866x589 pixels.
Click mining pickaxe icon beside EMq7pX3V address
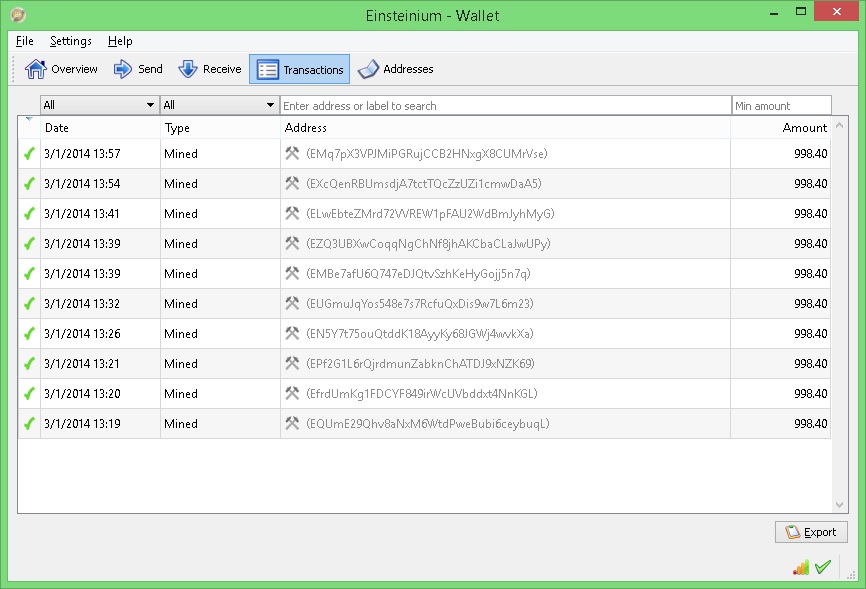[292, 153]
